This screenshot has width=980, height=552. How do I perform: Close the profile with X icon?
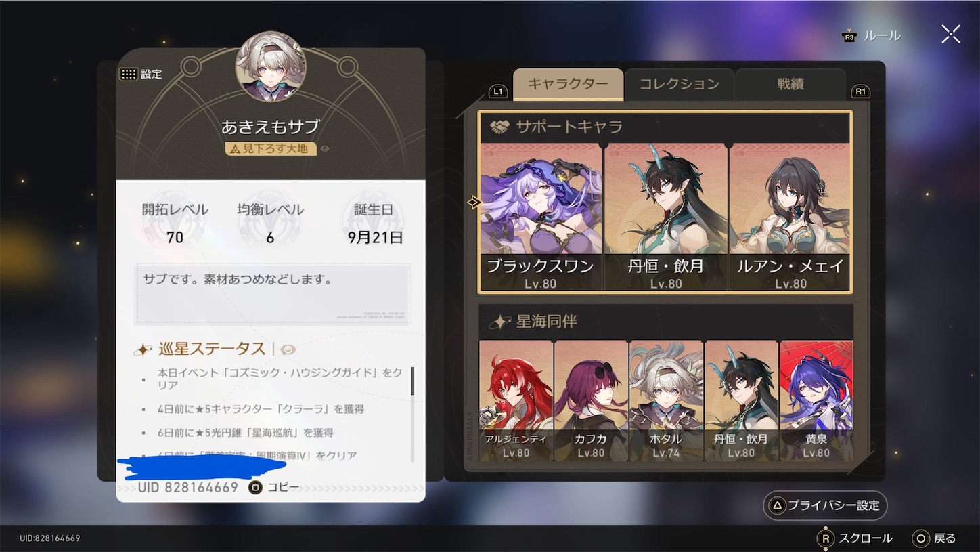click(951, 34)
